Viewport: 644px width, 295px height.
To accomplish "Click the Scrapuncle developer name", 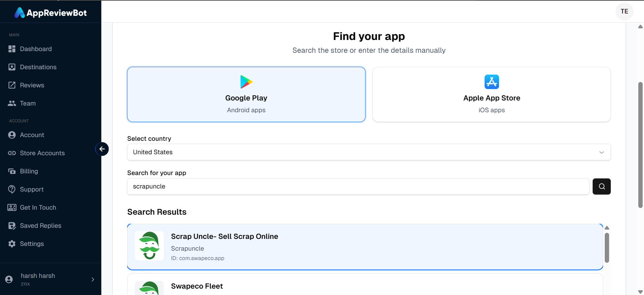I will [x=188, y=249].
